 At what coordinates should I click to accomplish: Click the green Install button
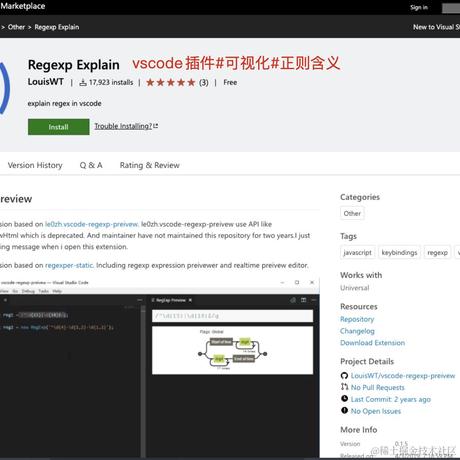59,127
